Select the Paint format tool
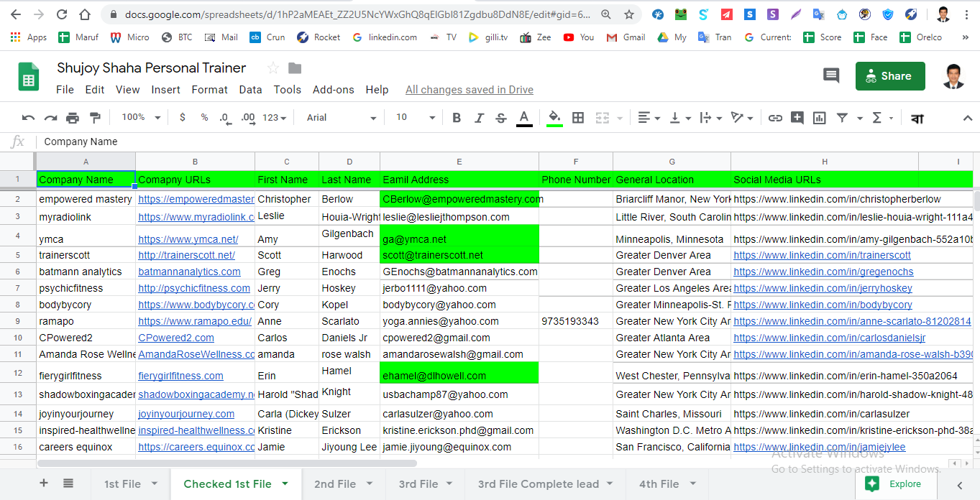This screenshot has height=500, width=980. [x=95, y=118]
